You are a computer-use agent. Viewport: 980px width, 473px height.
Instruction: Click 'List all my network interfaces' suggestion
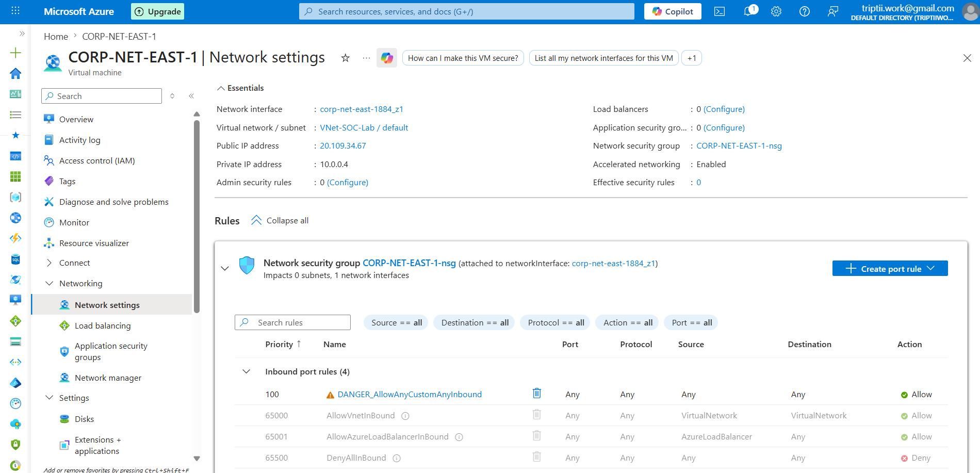(x=603, y=58)
